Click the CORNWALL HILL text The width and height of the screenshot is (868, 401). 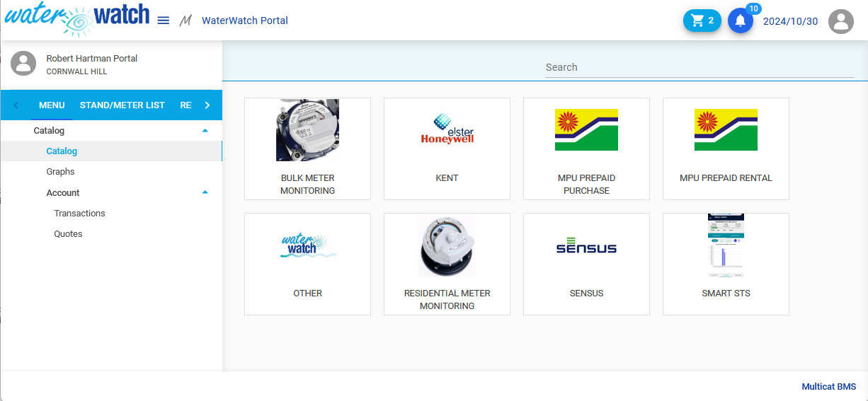(76, 72)
